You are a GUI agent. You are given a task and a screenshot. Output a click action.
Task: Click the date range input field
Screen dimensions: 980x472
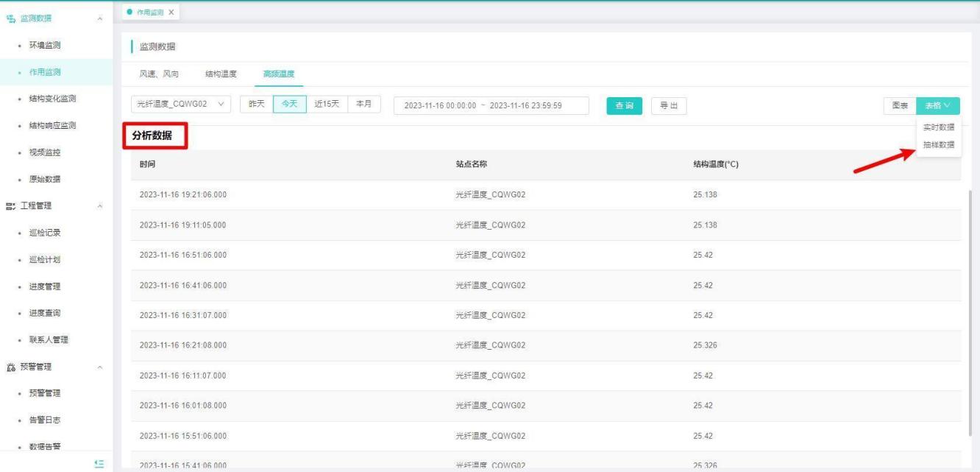[491, 106]
